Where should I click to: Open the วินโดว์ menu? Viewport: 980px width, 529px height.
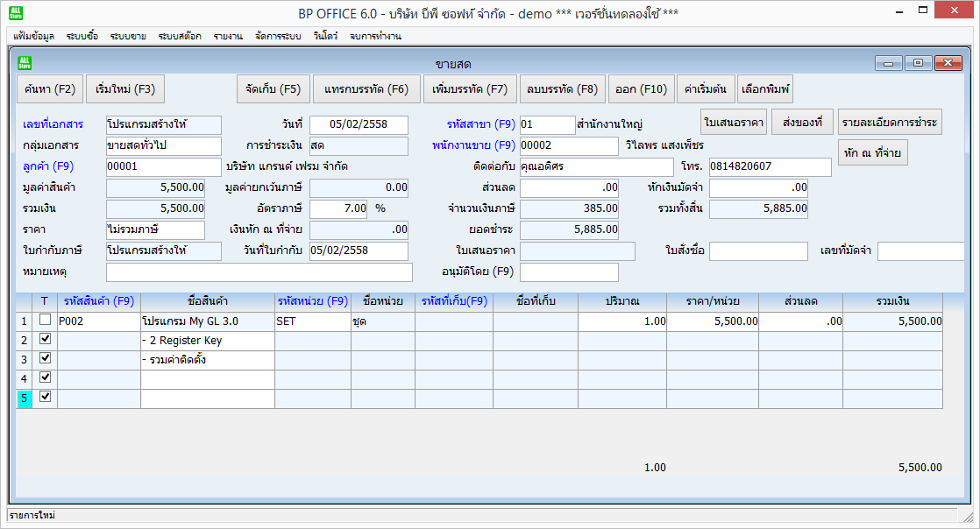click(x=325, y=36)
